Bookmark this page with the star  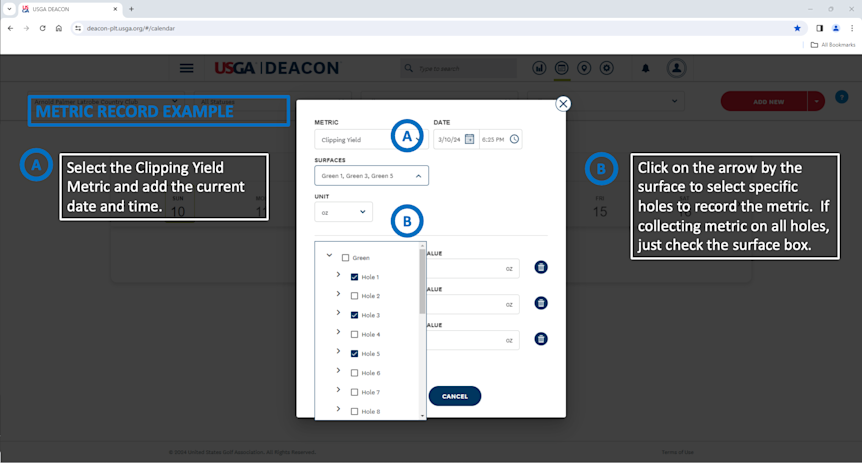pyautogui.click(x=797, y=28)
